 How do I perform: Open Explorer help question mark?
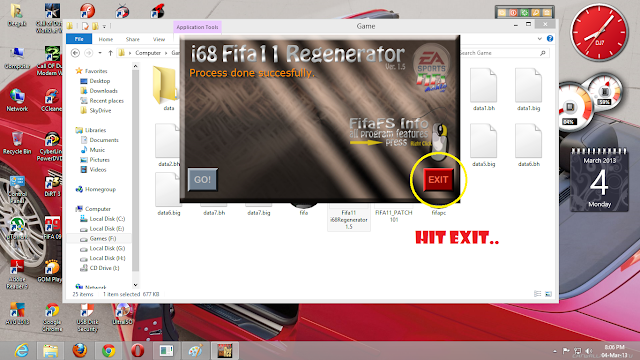[550, 38]
